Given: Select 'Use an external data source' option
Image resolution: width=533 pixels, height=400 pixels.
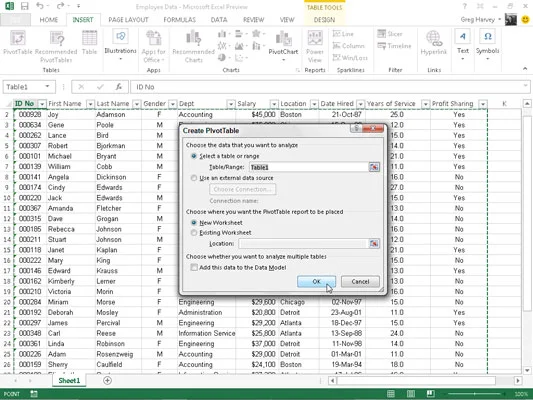Looking at the screenshot, I should pyautogui.click(x=194, y=178).
